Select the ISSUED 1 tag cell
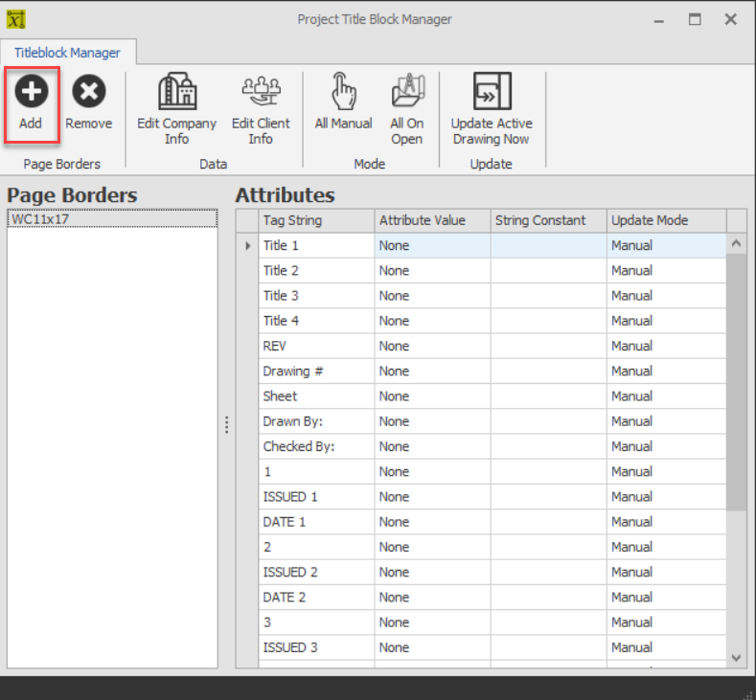The height and width of the screenshot is (700, 756). [316, 497]
